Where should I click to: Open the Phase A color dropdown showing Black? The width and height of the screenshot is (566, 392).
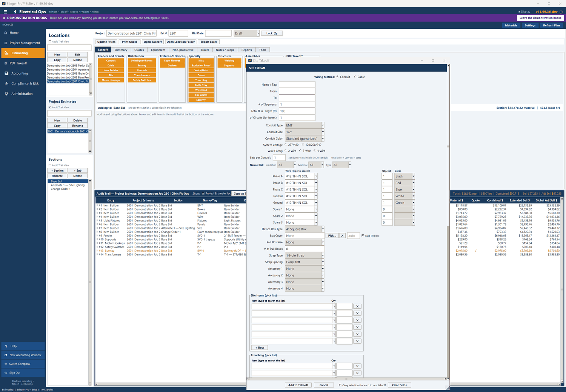pyautogui.click(x=414, y=176)
